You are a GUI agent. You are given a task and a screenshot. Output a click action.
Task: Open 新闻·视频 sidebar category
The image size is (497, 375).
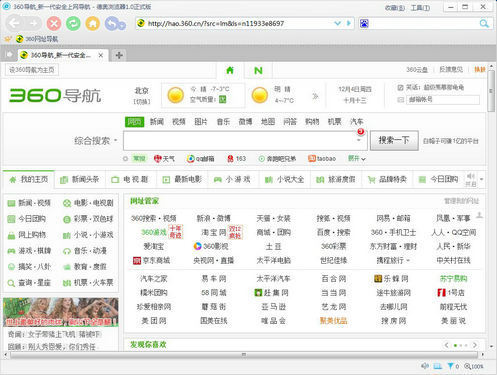(x=29, y=203)
